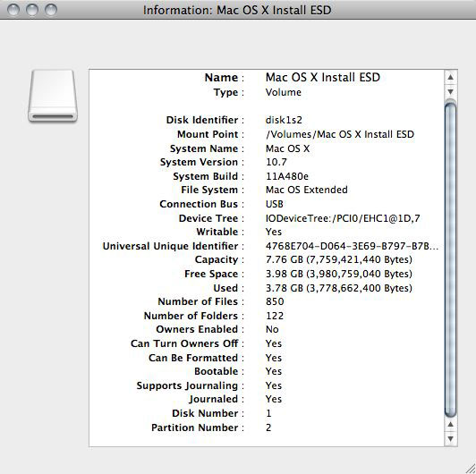Click the top scroll up arrow
Image resolution: width=476 pixels, height=474 pixels.
point(451,78)
